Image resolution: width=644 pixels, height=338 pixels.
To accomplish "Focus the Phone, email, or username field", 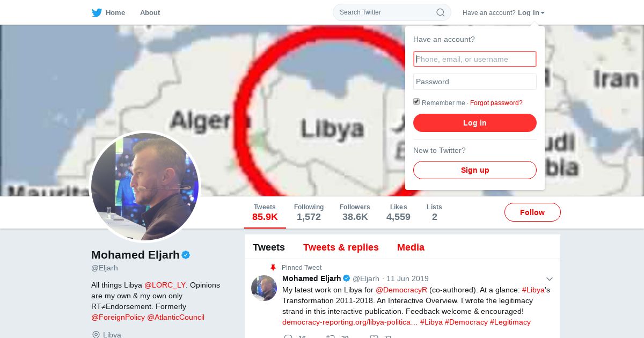I will [475, 59].
